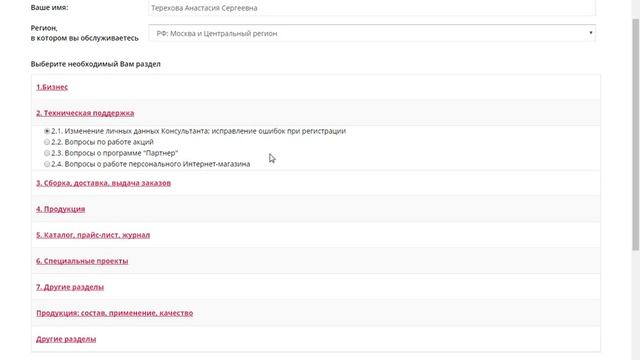The height and width of the screenshot is (360, 640).
Task: Expand section 4. Продукция
Action: pyautogui.click(x=60, y=209)
